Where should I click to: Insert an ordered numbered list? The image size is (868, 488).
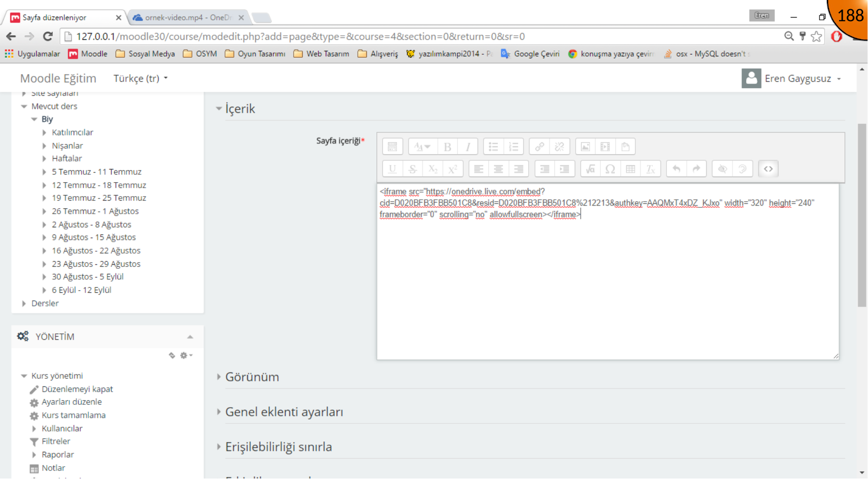514,147
